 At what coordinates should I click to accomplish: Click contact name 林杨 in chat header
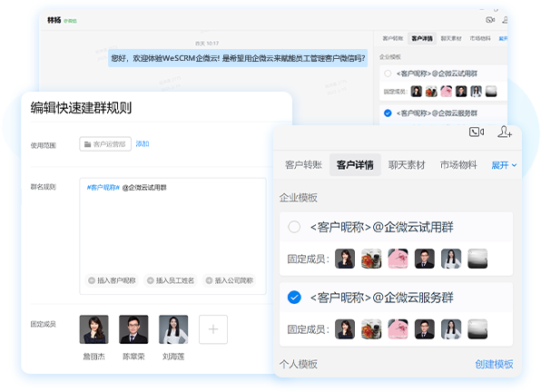(x=54, y=20)
